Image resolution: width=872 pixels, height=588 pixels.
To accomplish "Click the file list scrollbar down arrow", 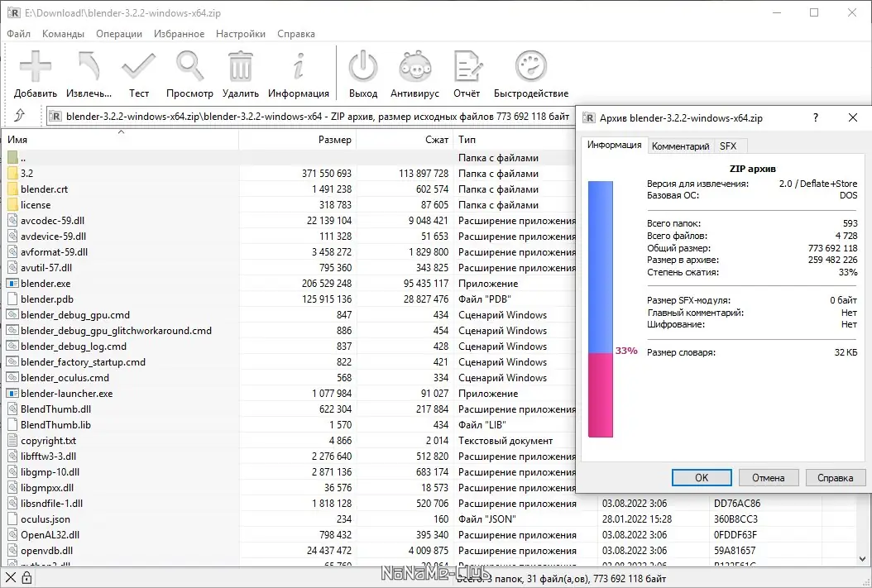I will point(862,558).
